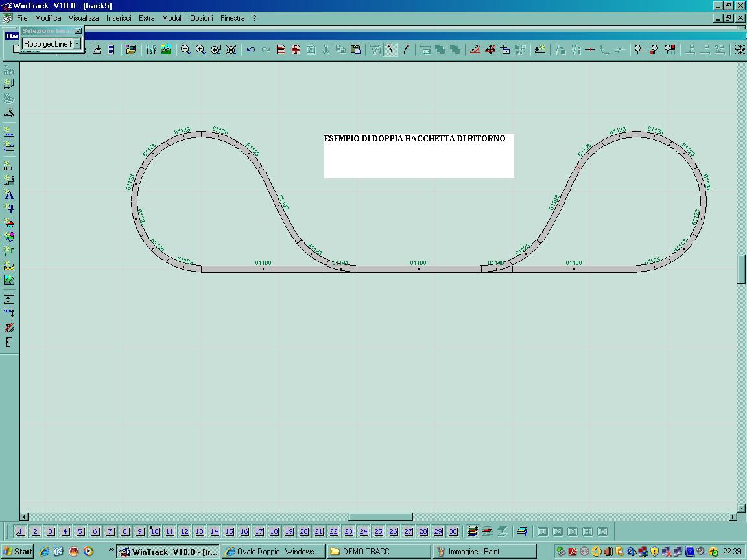Open the Modifica menu
Screen dimensions: 747x560
[x=48, y=18]
